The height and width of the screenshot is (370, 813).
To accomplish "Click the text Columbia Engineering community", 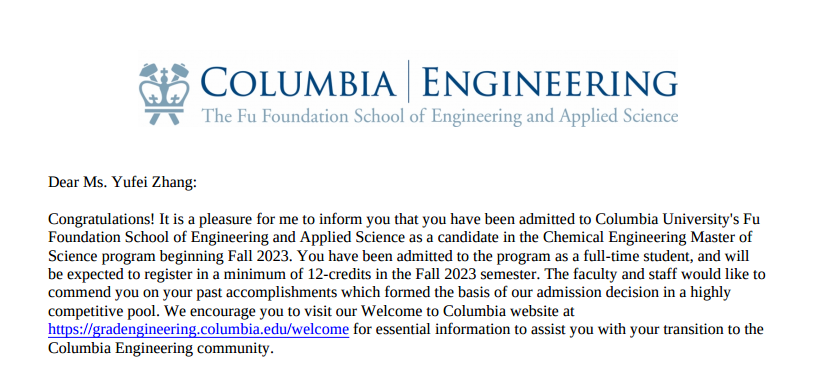I will click(161, 348).
